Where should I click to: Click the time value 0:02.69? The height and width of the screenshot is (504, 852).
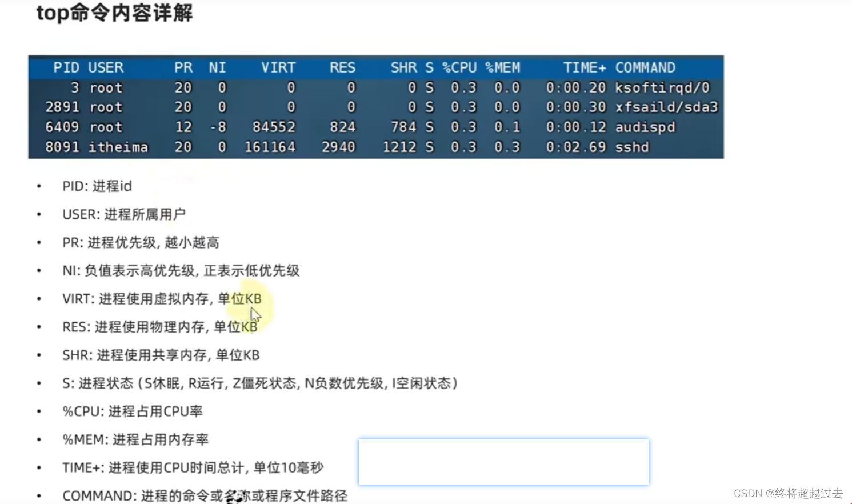point(576,147)
